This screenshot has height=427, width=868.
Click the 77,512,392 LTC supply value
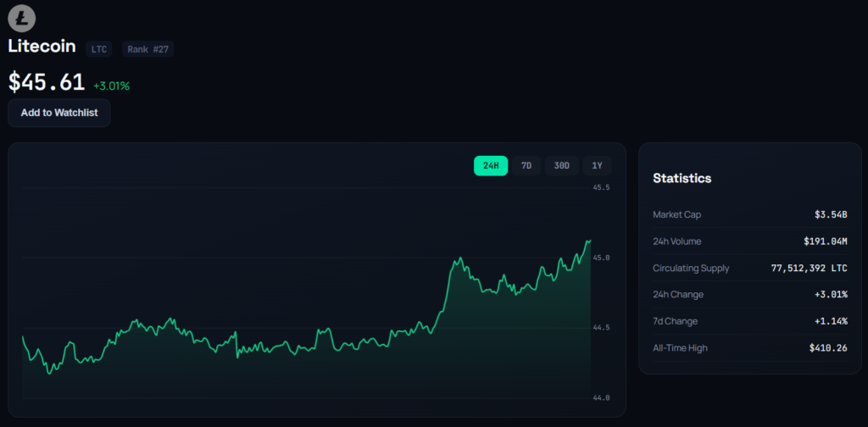(x=809, y=269)
